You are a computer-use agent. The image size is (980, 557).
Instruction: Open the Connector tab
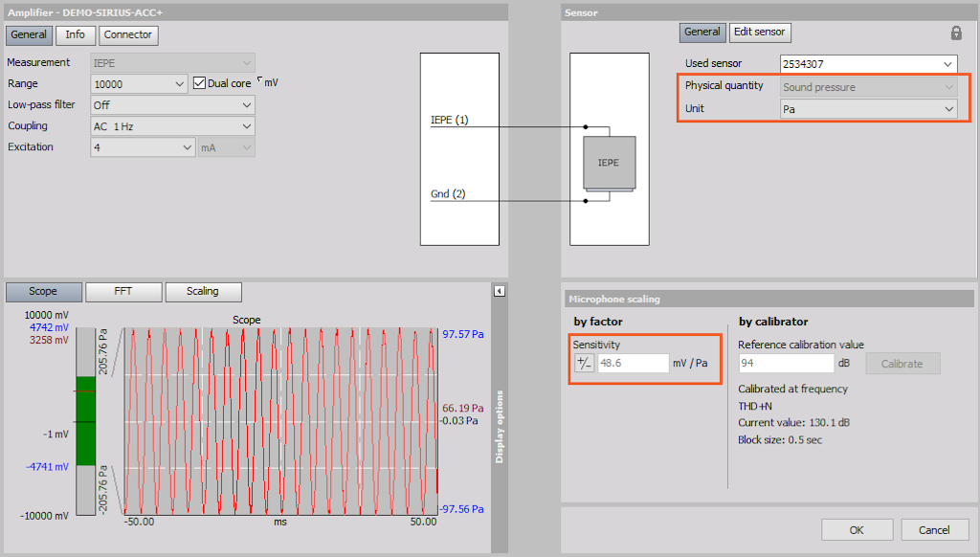click(x=128, y=35)
